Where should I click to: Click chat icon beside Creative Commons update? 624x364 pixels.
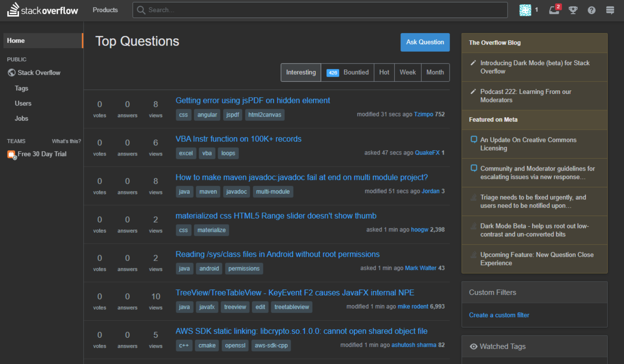[x=474, y=139]
